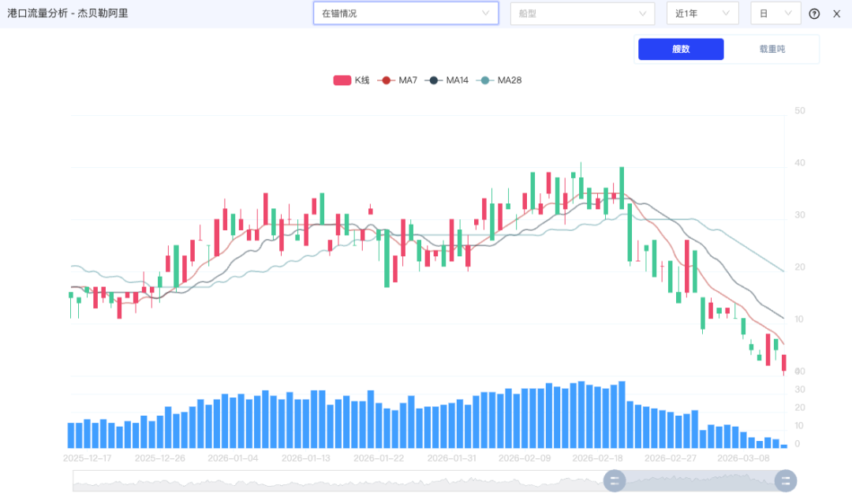Open the 近1年 time range dropdown

pyautogui.click(x=702, y=13)
